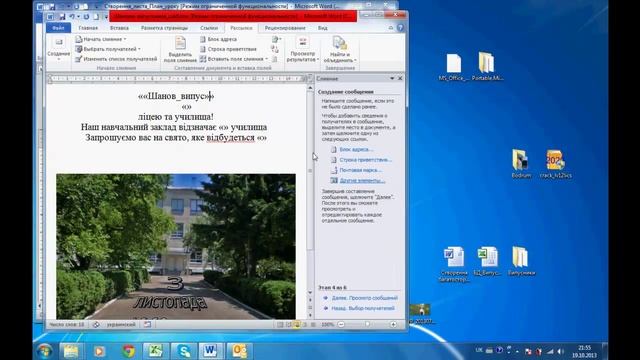Close the Слияние task pane
The width and height of the screenshot is (640, 360).
coord(400,78)
